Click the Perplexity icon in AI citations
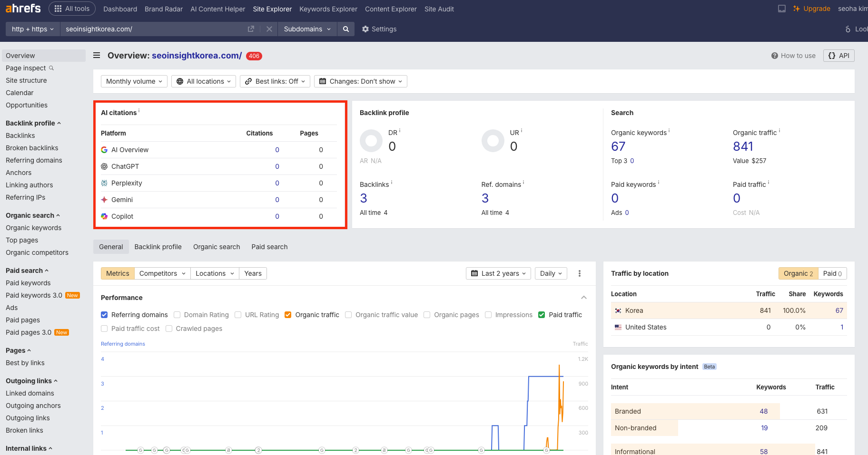Screen dimensions: 868x455 click(x=104, y=183)
